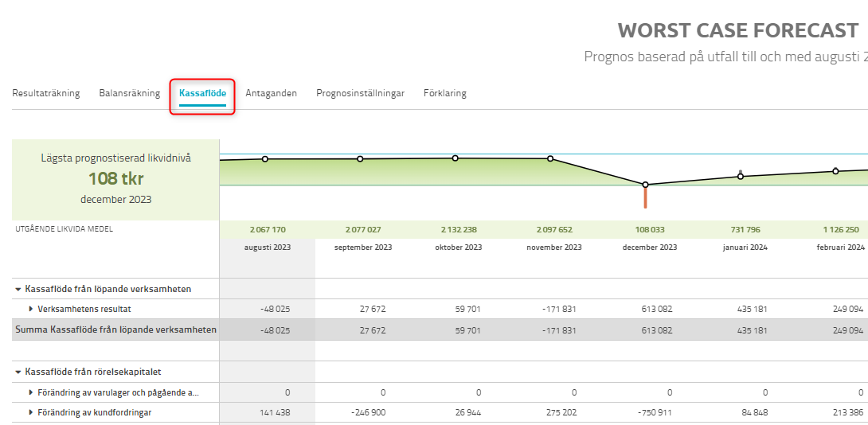Click closing balance value 108 033
This screenshot has height=425, width=868.
(x=649, y=230)
